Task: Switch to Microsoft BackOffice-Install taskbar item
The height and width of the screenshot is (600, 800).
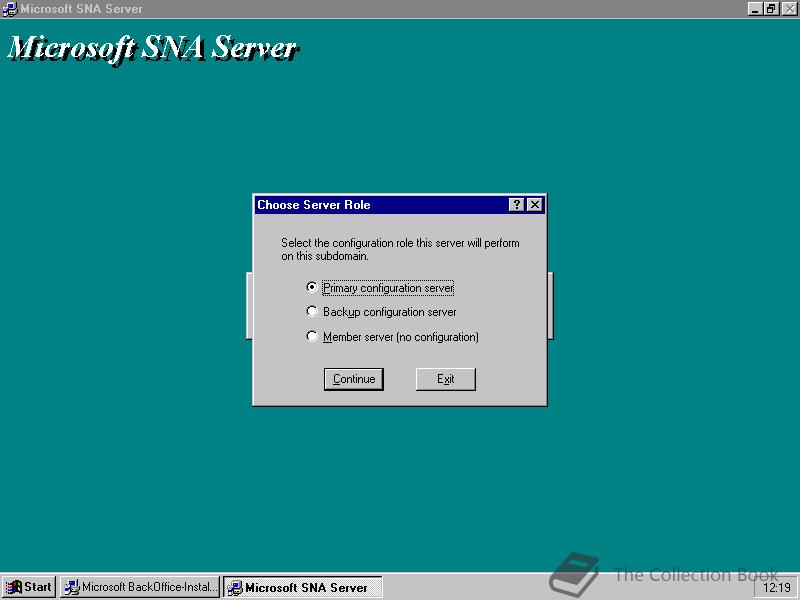Action: (140, 587)
